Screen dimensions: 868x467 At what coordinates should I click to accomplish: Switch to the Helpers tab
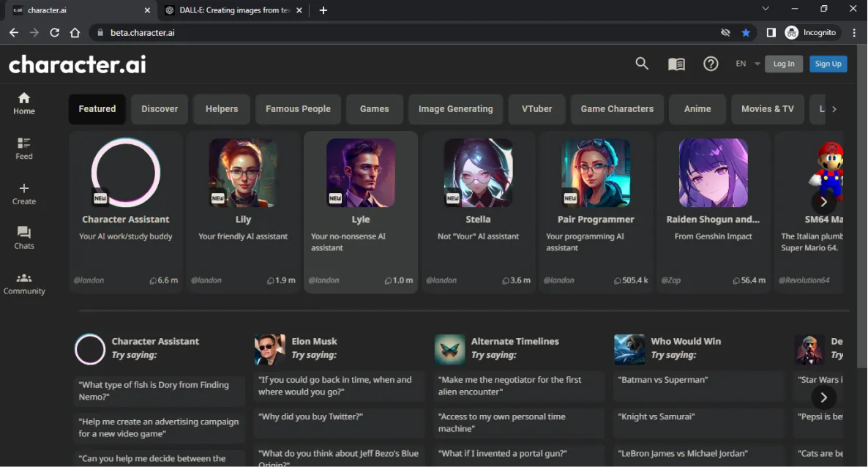pos(222,109)
